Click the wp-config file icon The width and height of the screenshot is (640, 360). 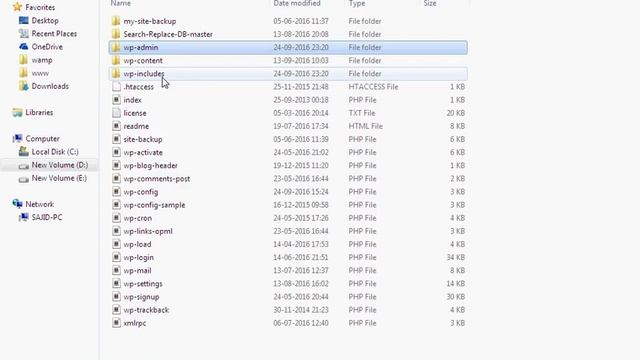(x=116, y=191)
